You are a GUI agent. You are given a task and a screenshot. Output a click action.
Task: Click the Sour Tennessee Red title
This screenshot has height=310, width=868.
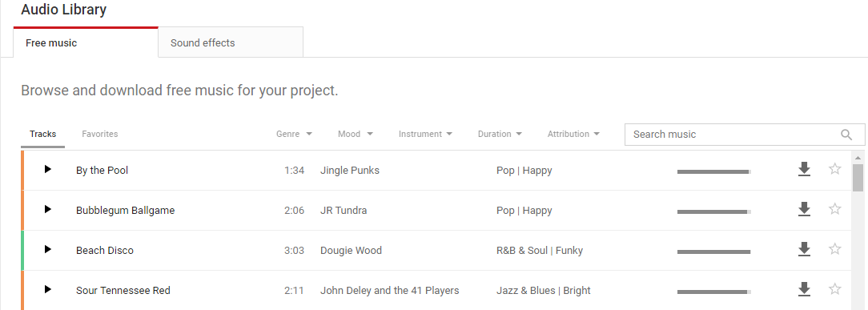(123, 290)
